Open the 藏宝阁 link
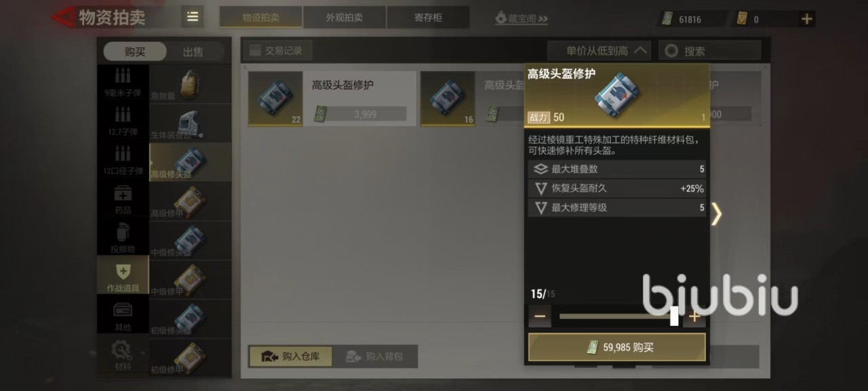This screenshot has width=868, height=391. tap(521, 18)
